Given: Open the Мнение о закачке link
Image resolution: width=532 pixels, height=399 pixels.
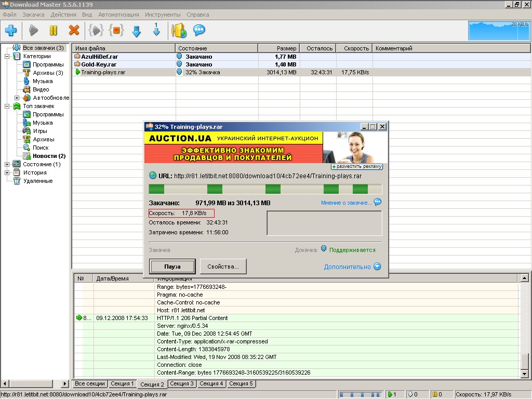Looking at the screenshot, I should tap(346, 203).
